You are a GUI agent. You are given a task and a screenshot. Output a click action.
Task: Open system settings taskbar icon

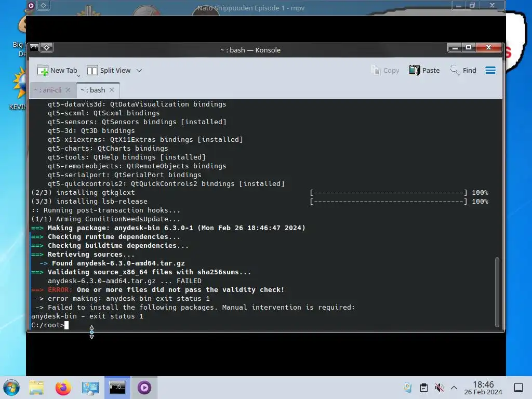click(90, 388)
